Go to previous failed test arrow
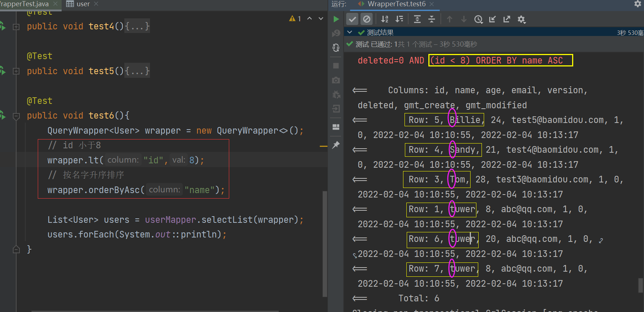The height and width of the screenshot is (312, 644). click(450, 19)
